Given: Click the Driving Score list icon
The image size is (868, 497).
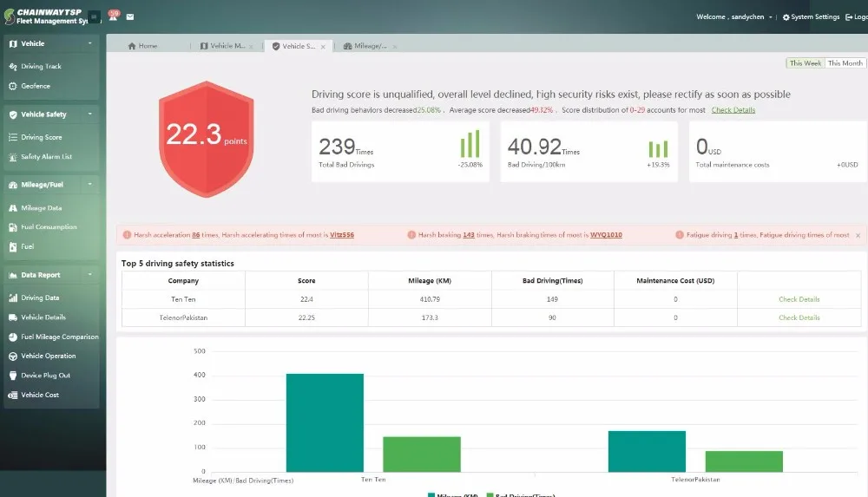Looking at the screenshot, I should tap(13, 137).
